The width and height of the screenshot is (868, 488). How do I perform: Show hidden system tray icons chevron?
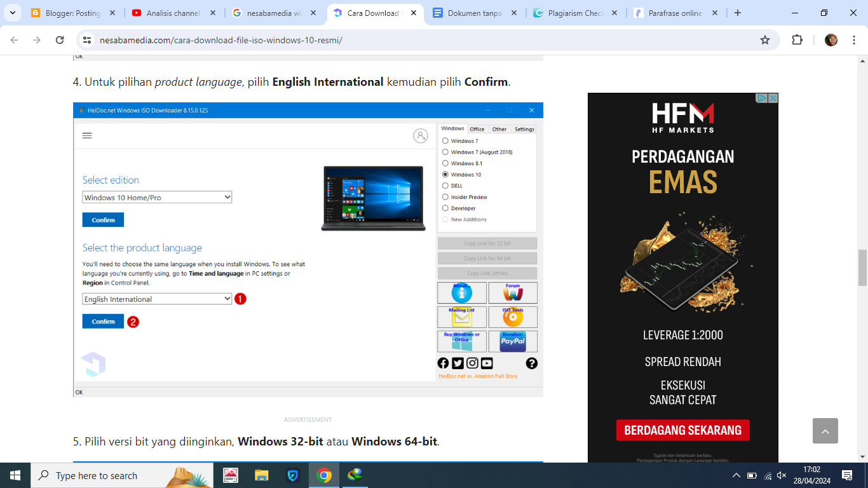click(736, 475)
